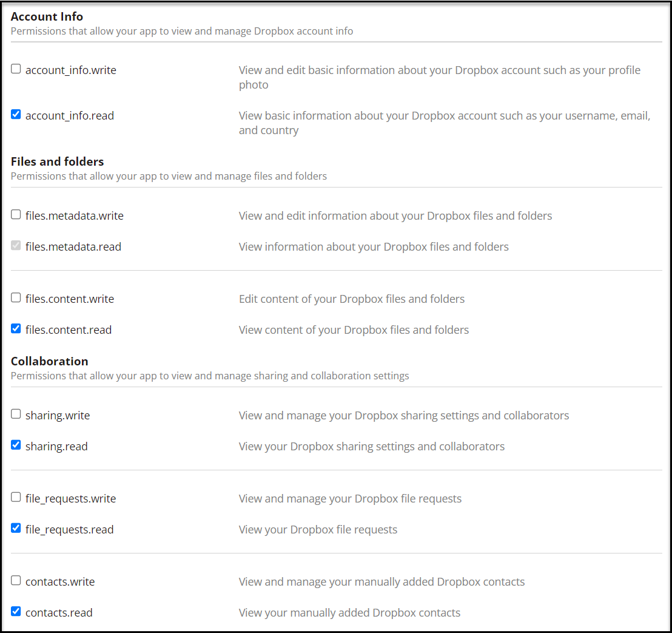
Task: Uncheck the files.content.read checkbox
Action: [16, 329]
